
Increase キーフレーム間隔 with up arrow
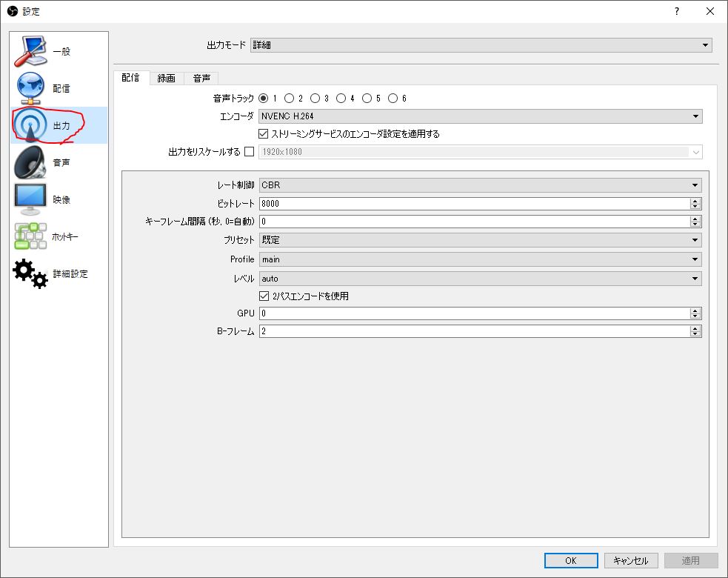coord(695,219)
